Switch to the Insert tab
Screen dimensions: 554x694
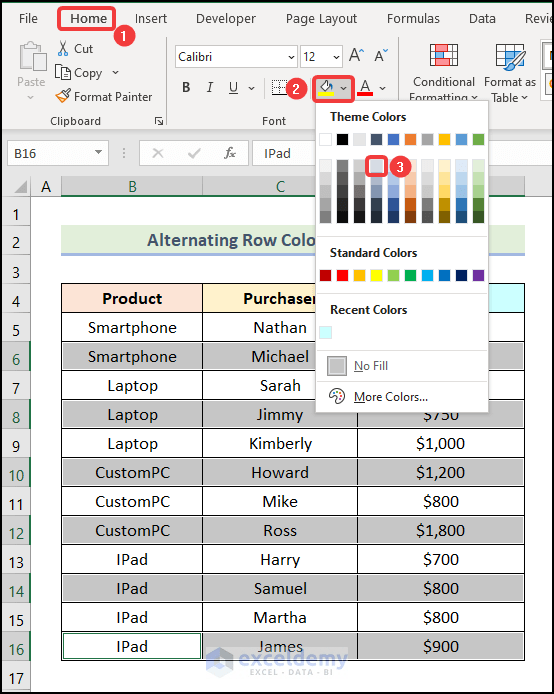151,19
